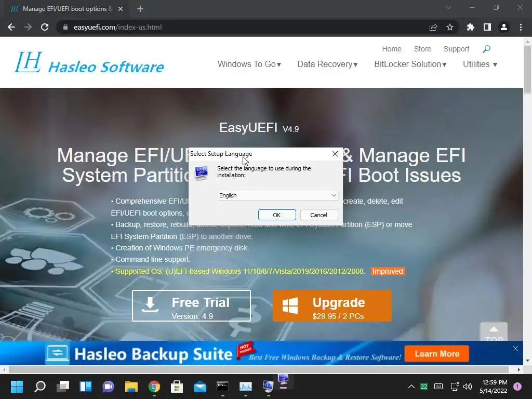
Task: Open the Home link
Action: pos(392,49)
